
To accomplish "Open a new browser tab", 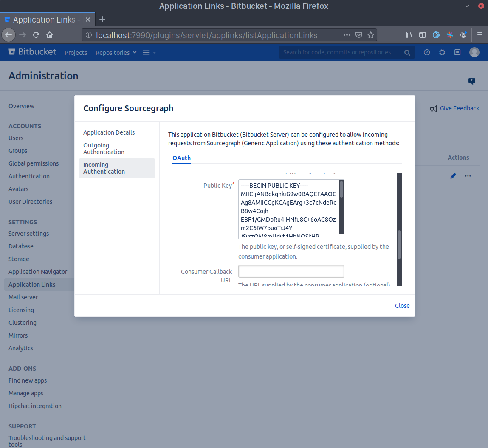I will (102, 19).
